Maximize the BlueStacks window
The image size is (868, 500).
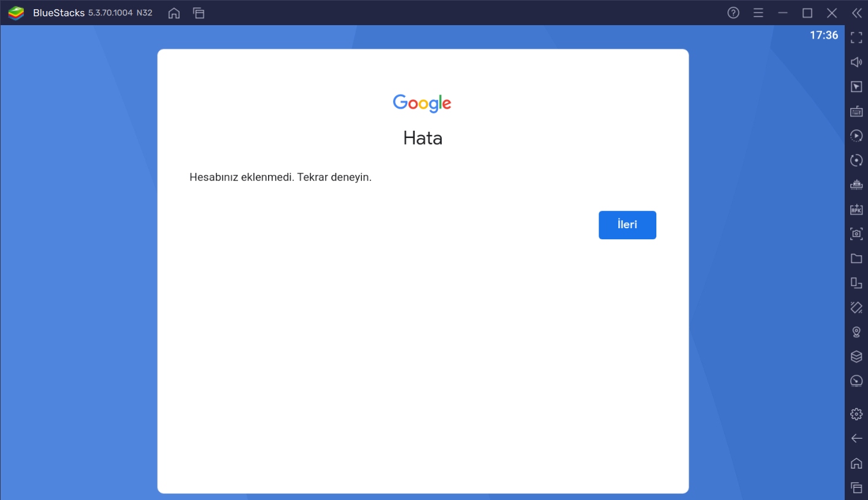click(807, 13)
